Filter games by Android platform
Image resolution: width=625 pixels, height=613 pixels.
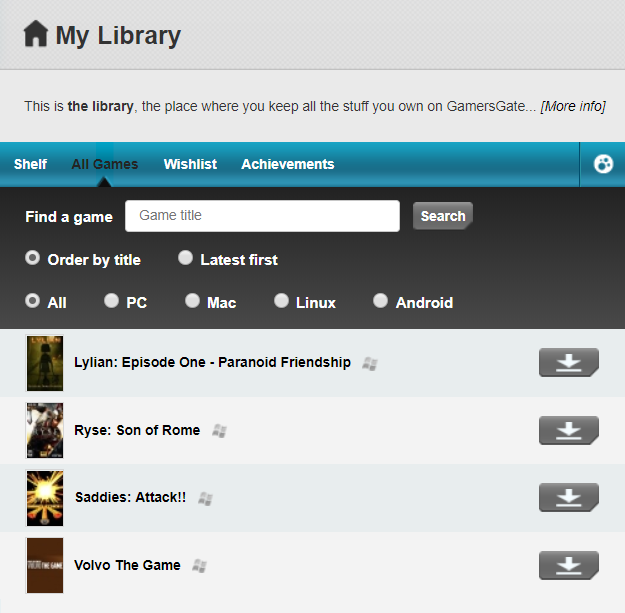coord(380,301)
